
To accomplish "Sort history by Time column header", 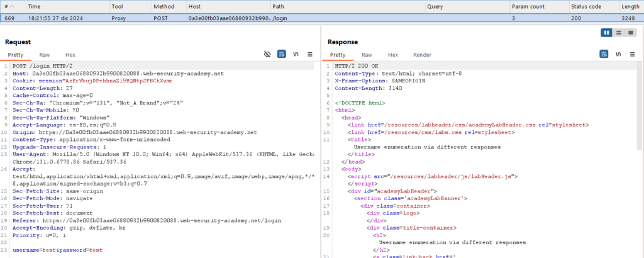I will [x=67, y=6].
